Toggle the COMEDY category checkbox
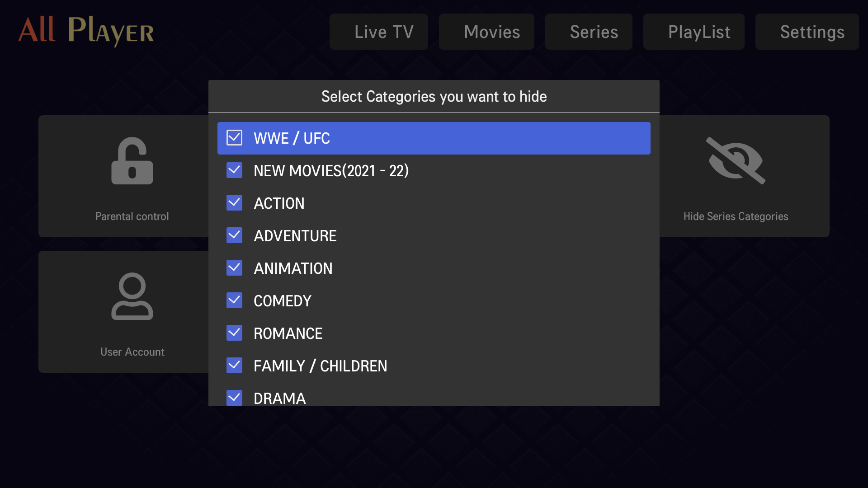Image resolution: width=868 pixels, height=488 pixels. [234, 300]
